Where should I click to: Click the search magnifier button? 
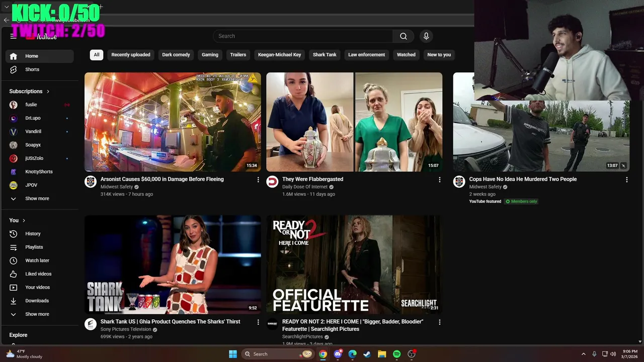click(404, 36)
